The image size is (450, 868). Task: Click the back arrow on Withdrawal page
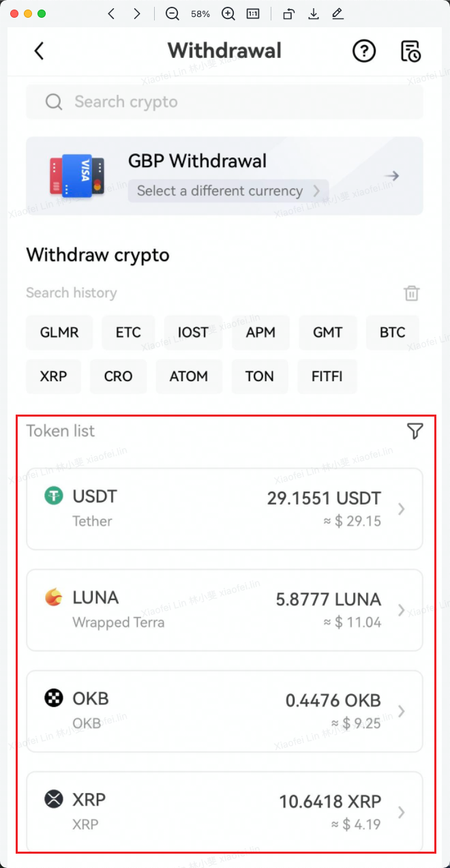[39, 51]
